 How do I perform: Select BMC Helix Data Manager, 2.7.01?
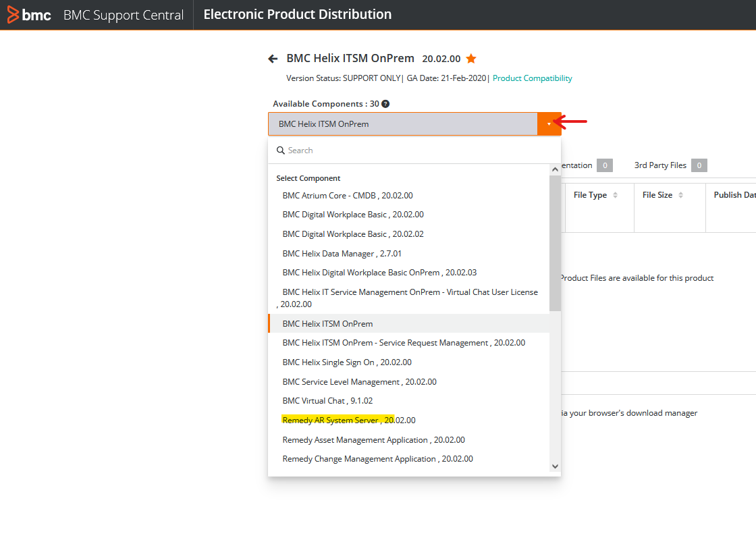tap(342, 253)
